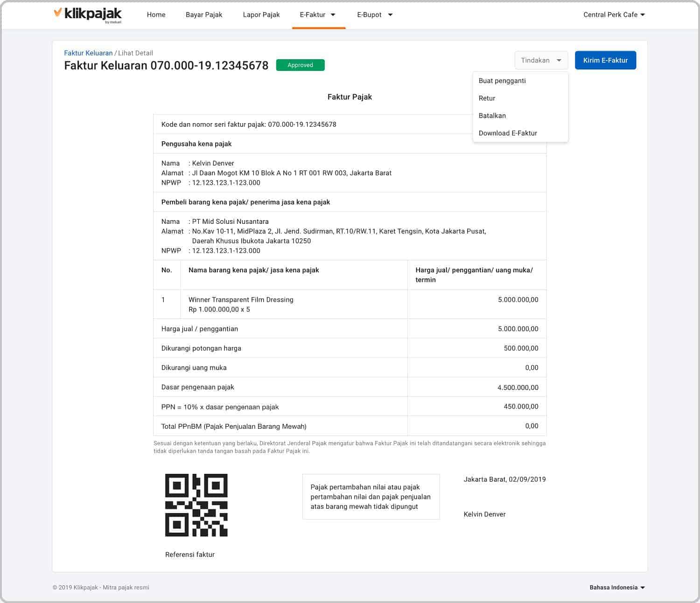The width and height of the screenshot is (700, 603).
Task: Expand the E-Faktur dropdown menu
Action: coord(318,14)
